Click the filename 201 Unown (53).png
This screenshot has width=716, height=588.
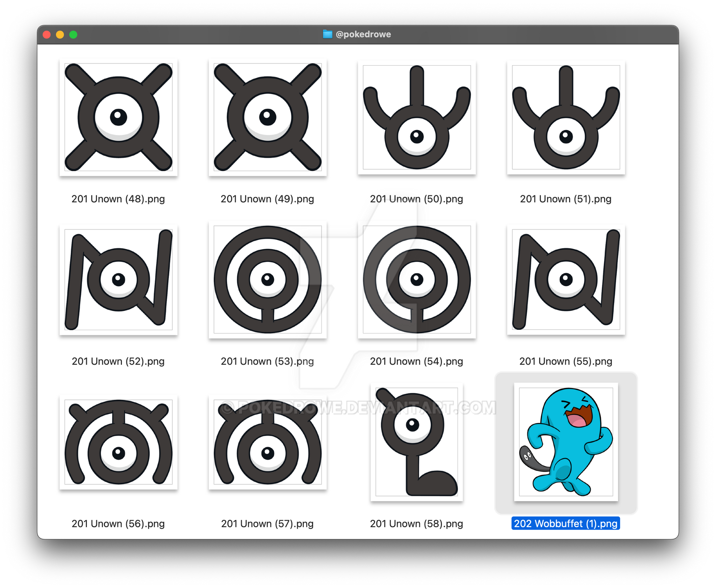267,361
